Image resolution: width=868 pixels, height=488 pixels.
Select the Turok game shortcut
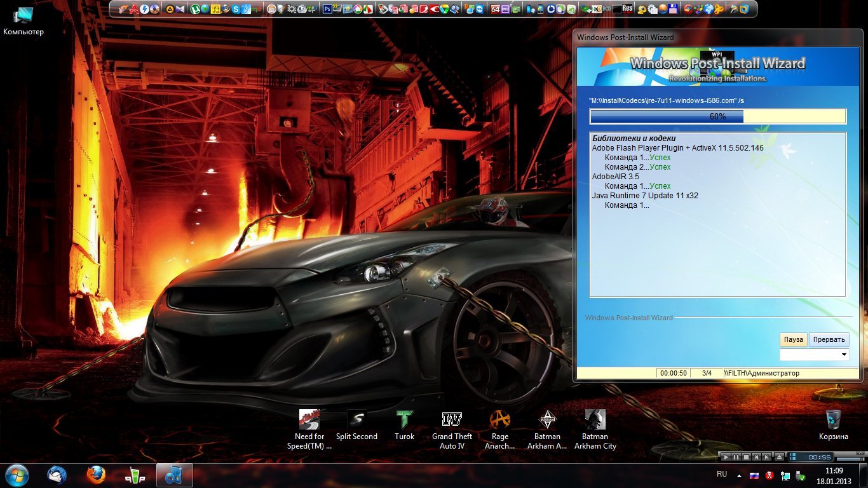point(404,421)
